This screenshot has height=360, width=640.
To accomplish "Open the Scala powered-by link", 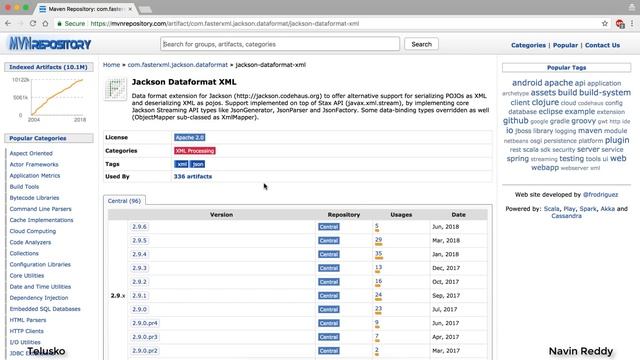I will (551, 209).
